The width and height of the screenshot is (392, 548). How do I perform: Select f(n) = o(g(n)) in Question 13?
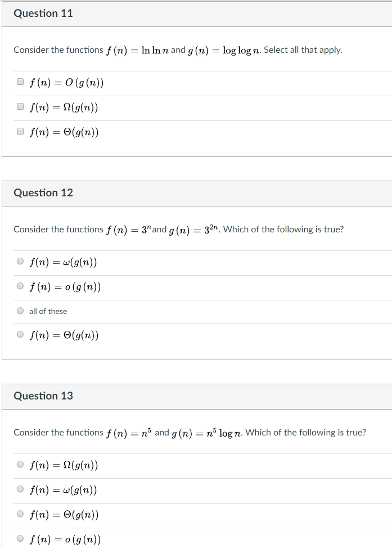coord(20,538)
